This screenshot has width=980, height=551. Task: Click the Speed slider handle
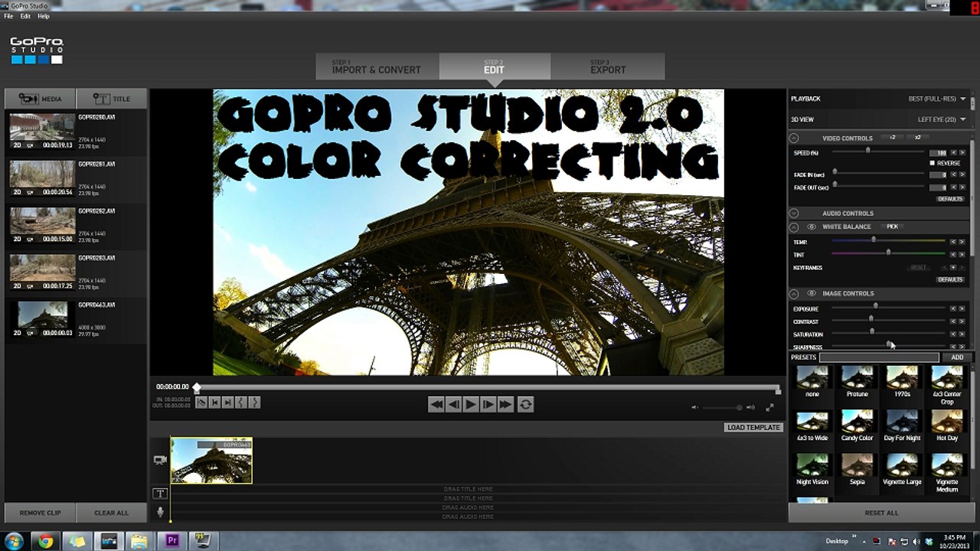867,151
